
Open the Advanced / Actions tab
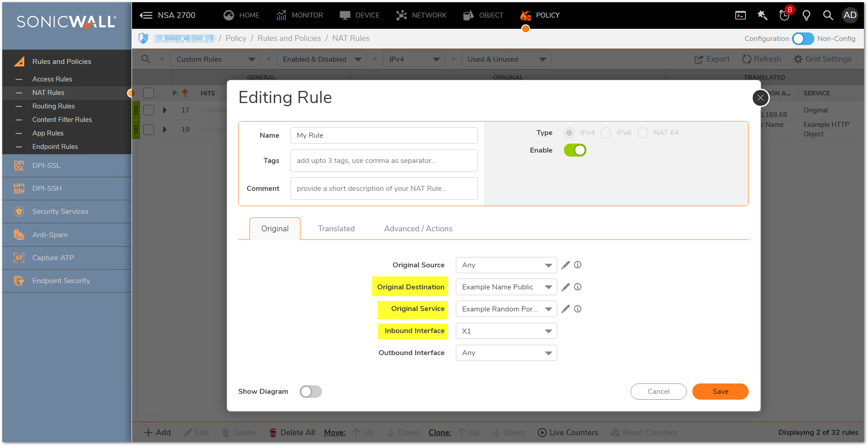coord(418,229)
